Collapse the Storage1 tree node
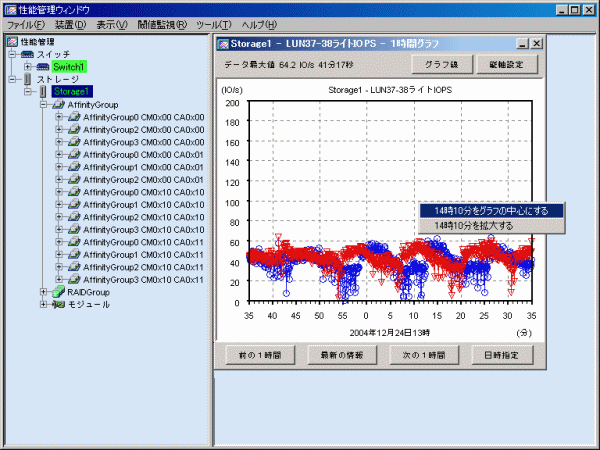 coord(28,91)
